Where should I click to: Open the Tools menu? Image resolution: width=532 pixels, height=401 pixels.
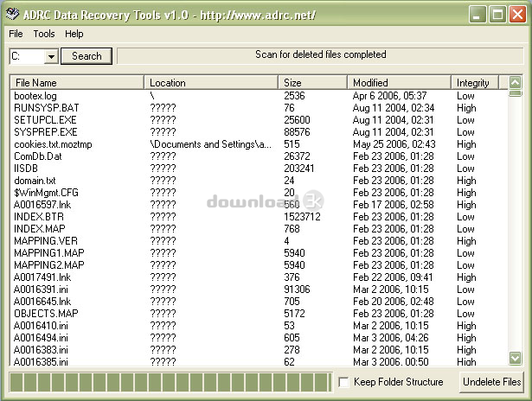pyautogui.click(x=44, y=34)
